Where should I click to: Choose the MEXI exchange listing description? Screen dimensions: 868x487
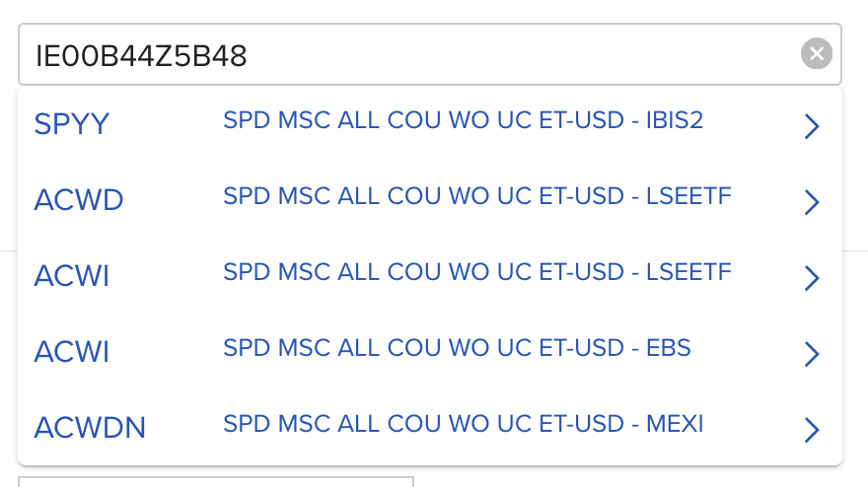click(463, 424)
